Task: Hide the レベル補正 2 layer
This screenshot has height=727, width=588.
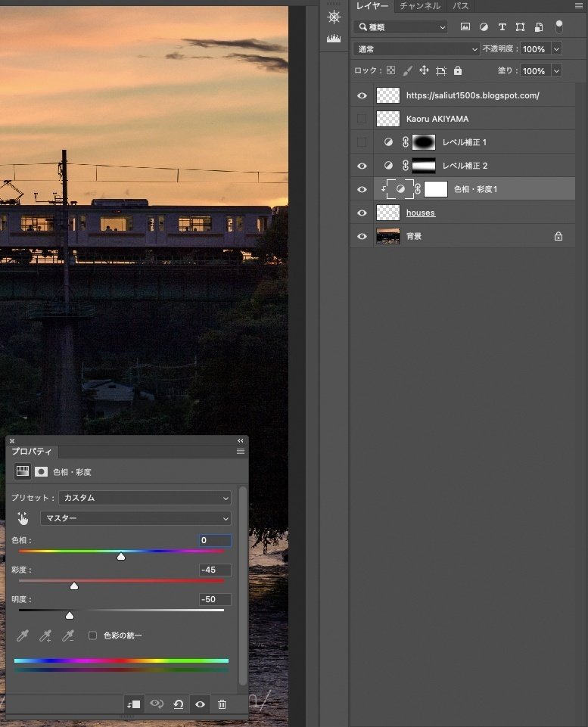Action: click(362, 166)
